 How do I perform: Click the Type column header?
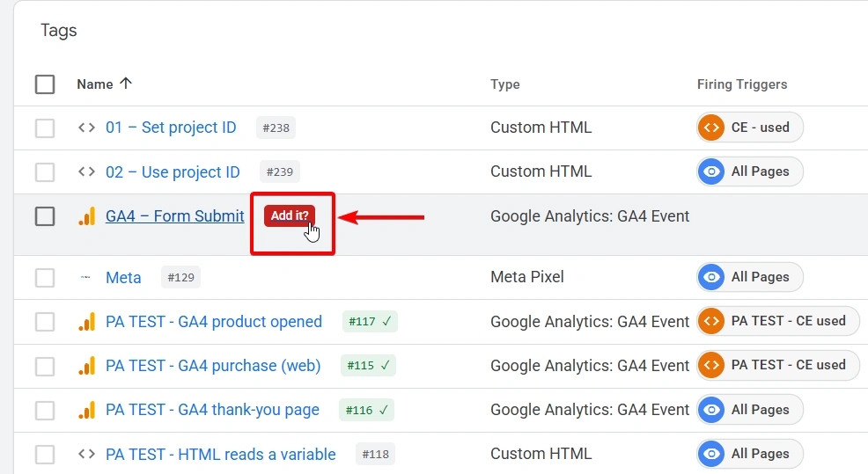[504, 84]
